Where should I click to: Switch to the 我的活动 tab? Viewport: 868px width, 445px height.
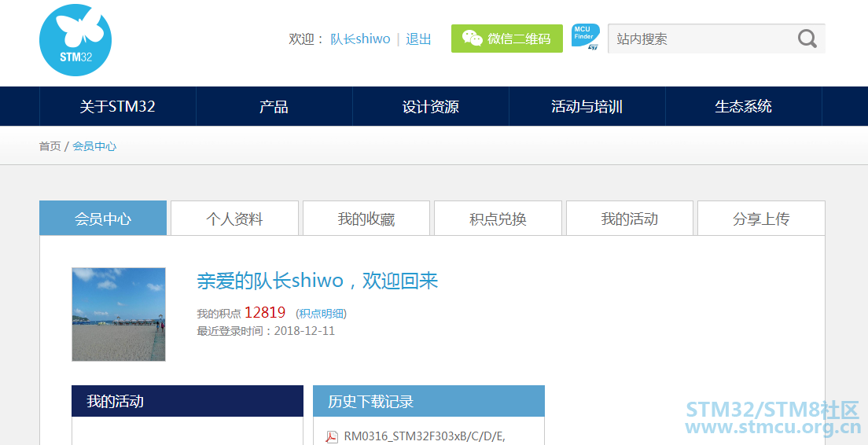(x=630, y=219)
